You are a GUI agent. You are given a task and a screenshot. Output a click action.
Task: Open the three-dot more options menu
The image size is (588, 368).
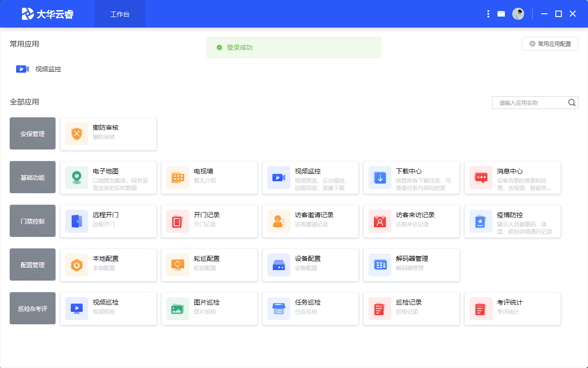click(488, 14)
